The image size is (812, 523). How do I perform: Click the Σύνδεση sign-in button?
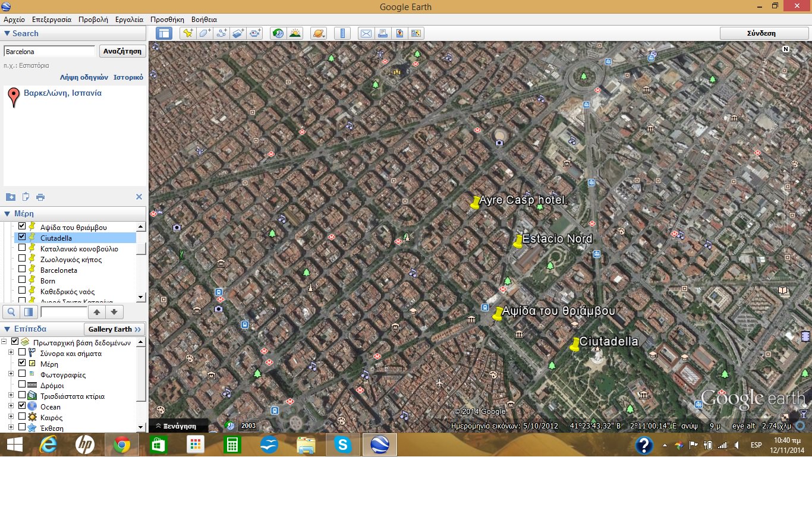click(x=761, y=33)
